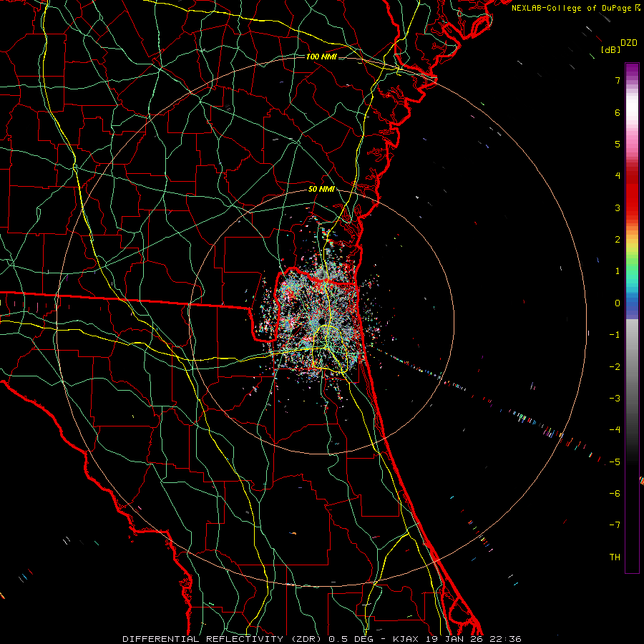Click the -6 tick on the color scale
Screen dimensions: 644x644
(615, 494)
